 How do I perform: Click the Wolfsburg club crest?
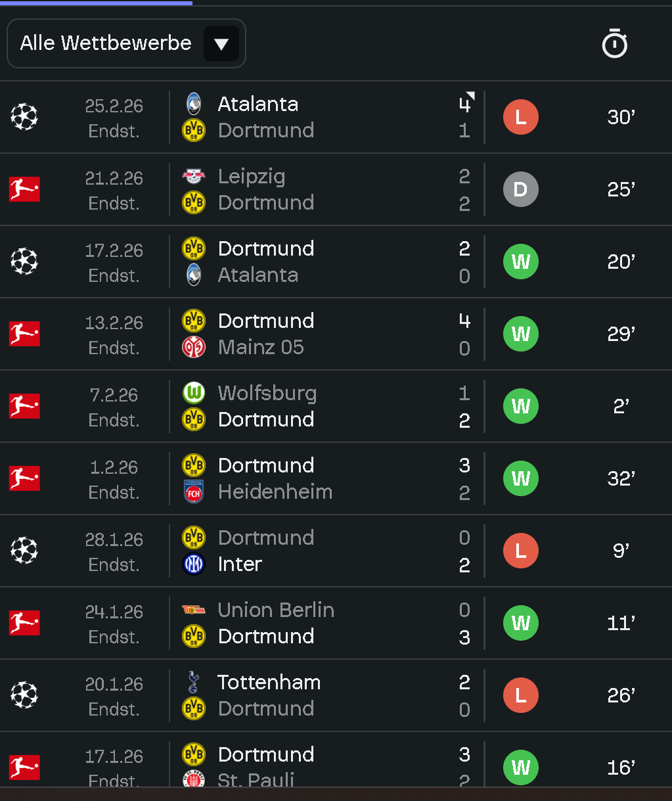(x=194, y=393)
